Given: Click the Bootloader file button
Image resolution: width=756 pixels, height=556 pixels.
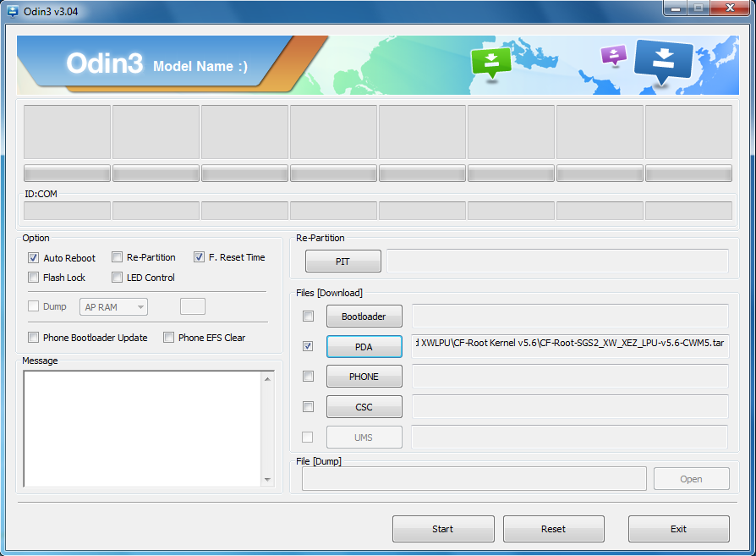Looking at the screenshot, I should tap(364, 317).
